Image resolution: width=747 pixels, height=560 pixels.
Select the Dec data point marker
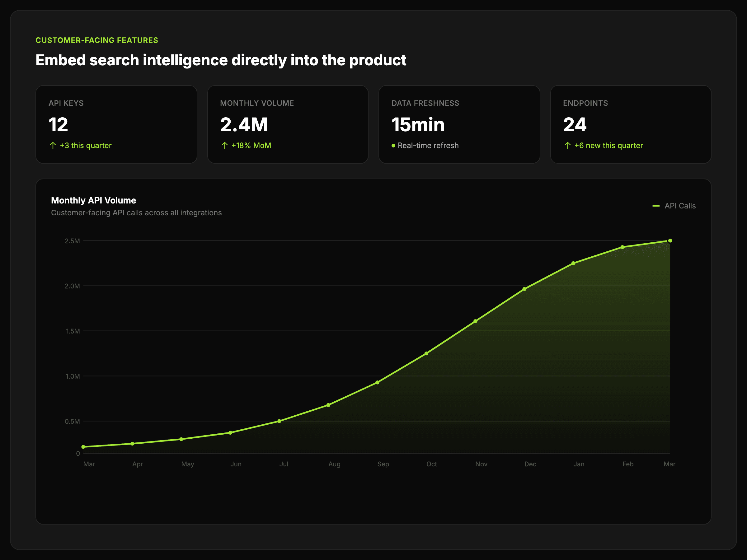(x=524, y=289)
